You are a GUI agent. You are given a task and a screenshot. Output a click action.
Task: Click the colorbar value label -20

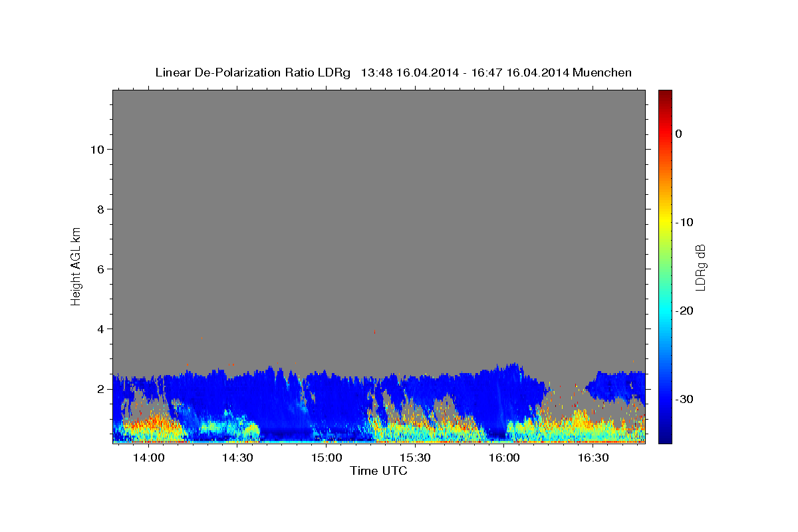click(684, 311)
